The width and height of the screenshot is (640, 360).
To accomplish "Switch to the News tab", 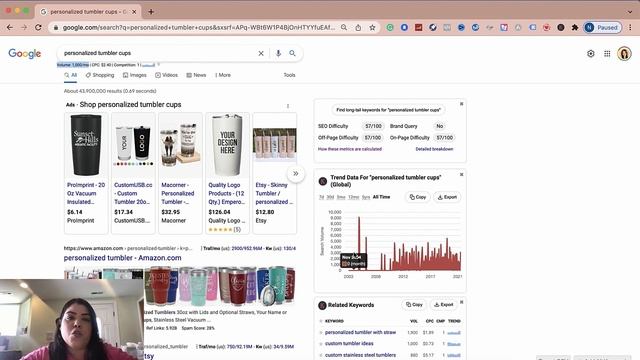I will (x=196, y=75).
